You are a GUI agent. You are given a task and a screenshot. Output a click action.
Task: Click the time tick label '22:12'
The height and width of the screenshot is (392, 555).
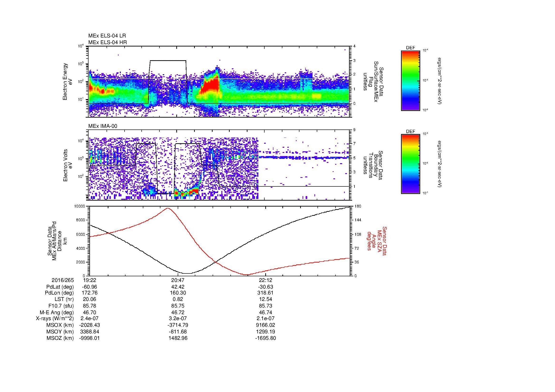coord(266,280)
